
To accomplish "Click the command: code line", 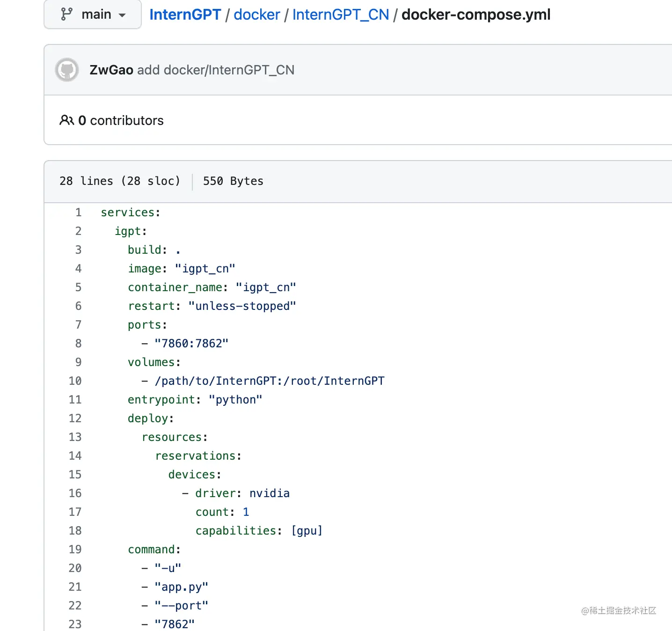I will point(154,550).
